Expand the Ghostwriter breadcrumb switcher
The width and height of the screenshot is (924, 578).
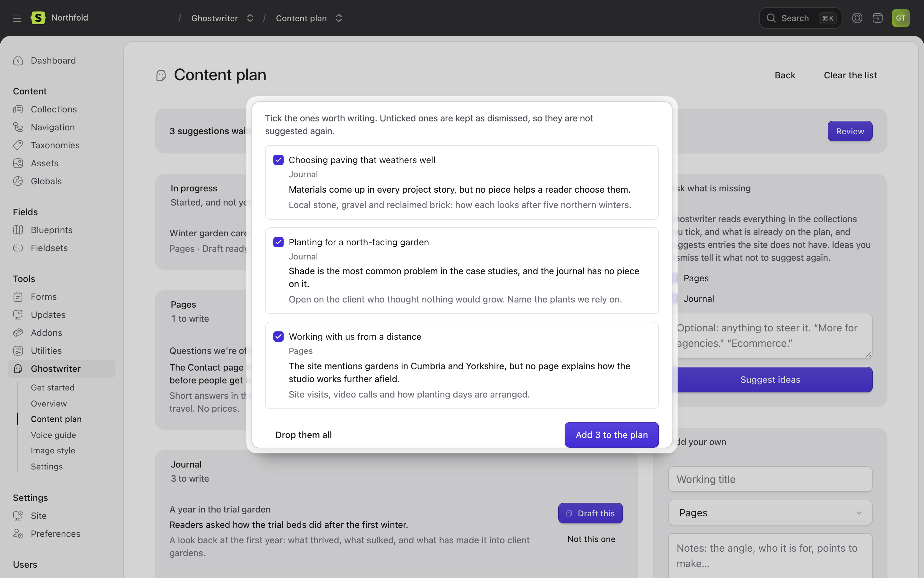point(250,18)
